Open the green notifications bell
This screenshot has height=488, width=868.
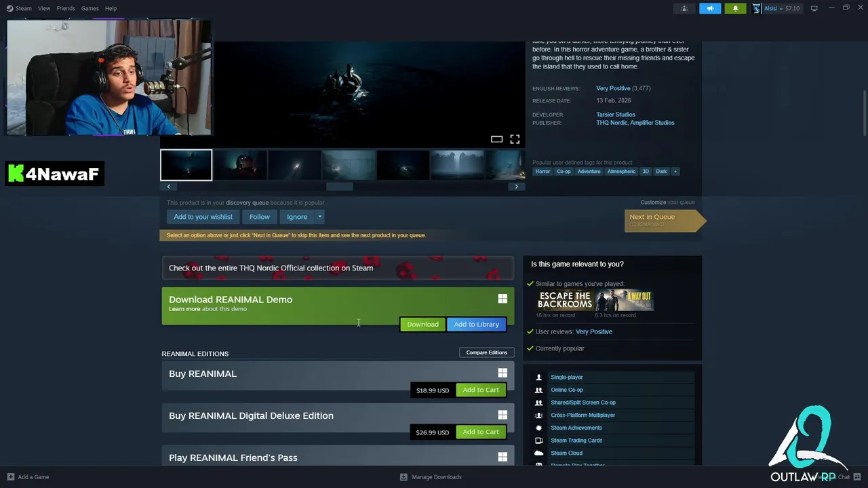click(x=735, y=8)
